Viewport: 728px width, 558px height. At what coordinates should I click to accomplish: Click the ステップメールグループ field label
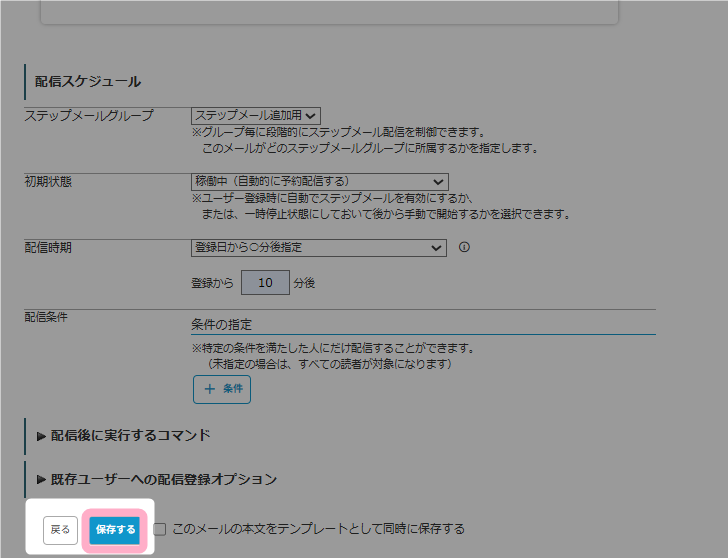point(89,116)
